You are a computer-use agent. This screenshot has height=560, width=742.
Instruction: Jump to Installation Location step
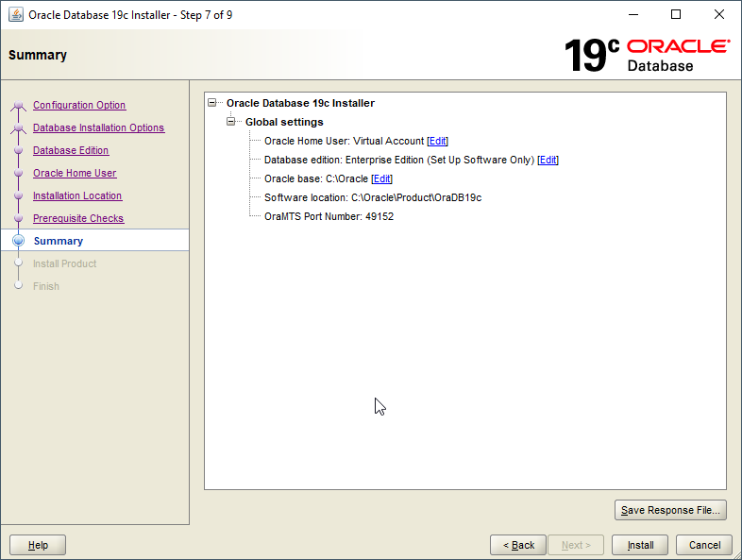coord(77,196)
